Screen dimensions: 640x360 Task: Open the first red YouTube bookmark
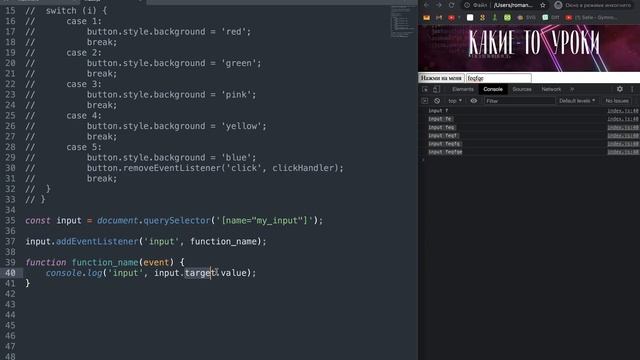pos(451,18)
